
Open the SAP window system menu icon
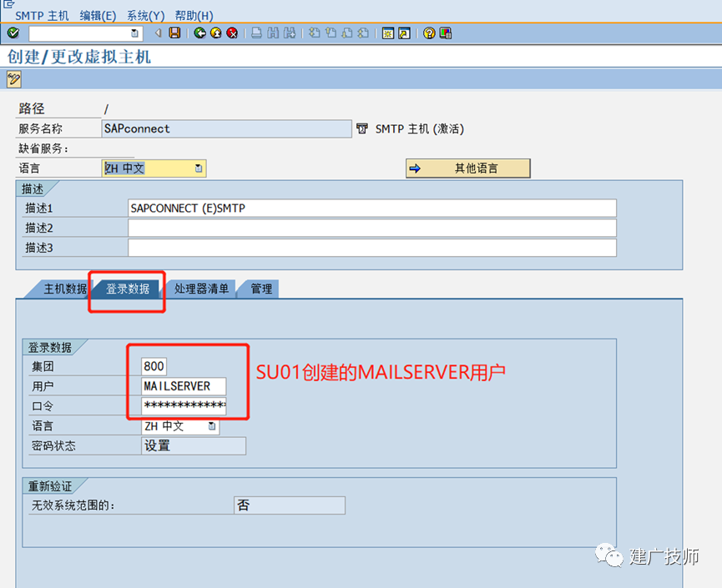(8, 4)
